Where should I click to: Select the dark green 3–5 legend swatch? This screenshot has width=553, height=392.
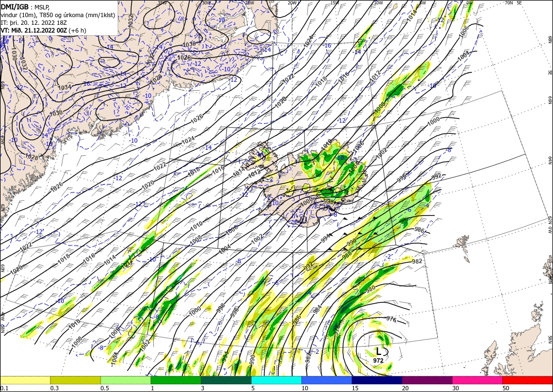pos(226,380)
